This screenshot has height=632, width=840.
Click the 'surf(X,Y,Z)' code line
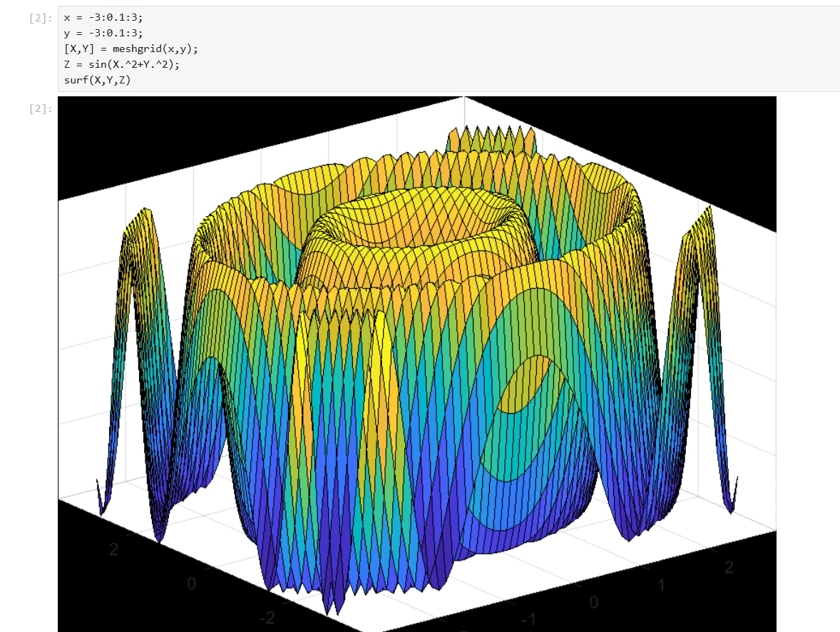(x=97, y=80)
